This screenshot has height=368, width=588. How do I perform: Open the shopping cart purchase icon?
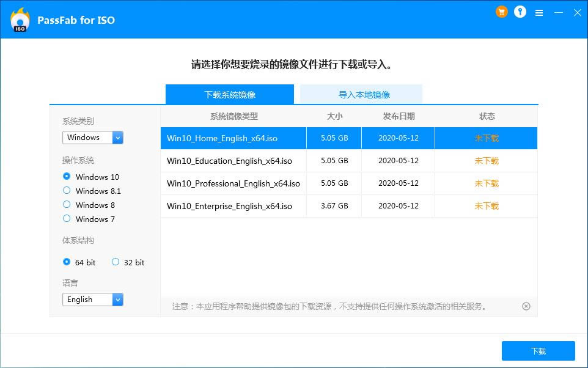coord(501,12)
